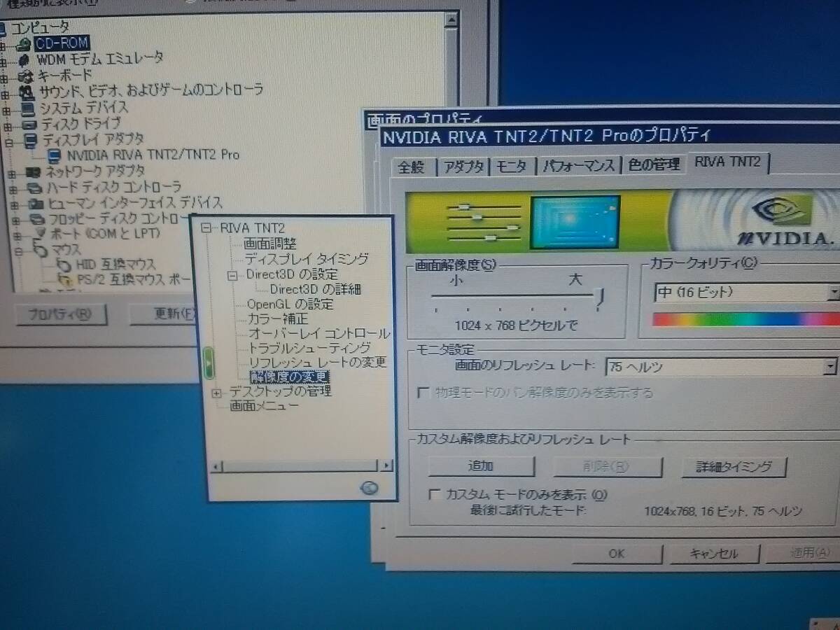Open 画面メニュー in the popup menu

point(265,406)
